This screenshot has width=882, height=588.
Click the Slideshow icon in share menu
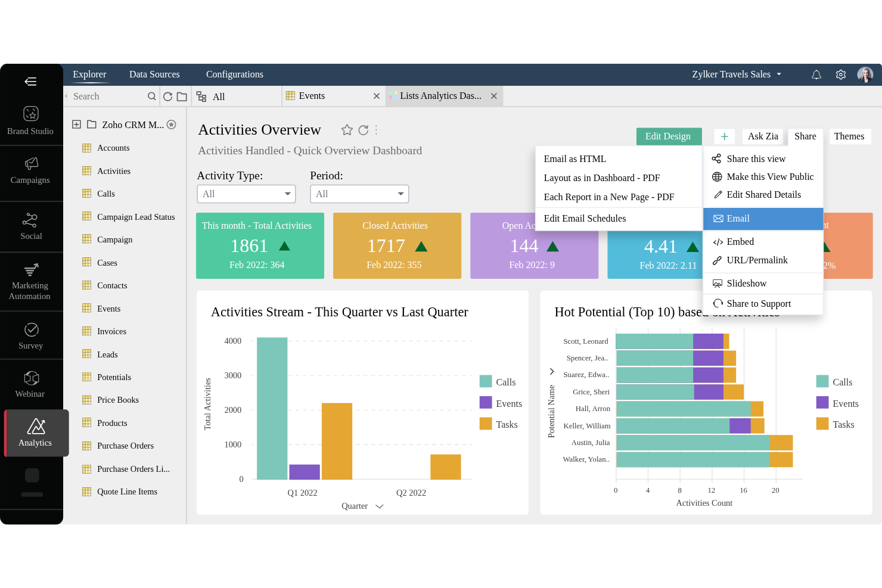pos(718,284)
